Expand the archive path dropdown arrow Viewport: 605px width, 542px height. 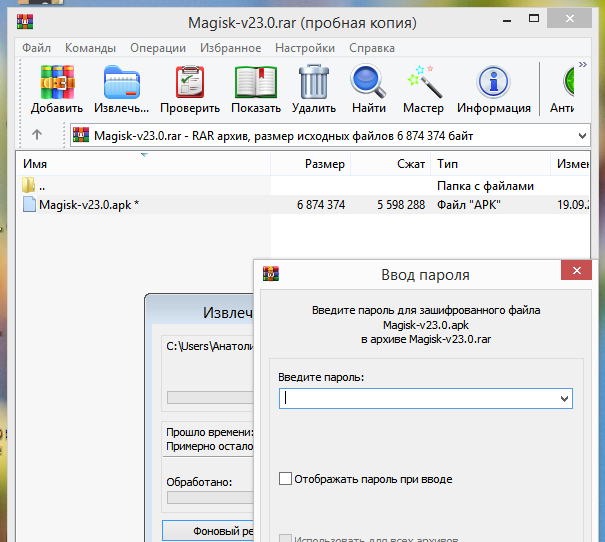click(x=583, y=136)
